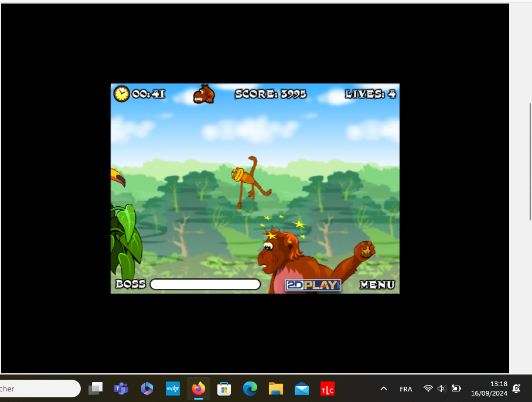
Task: Click the gorilla boss head icon
Action: [x=204, y=94]
